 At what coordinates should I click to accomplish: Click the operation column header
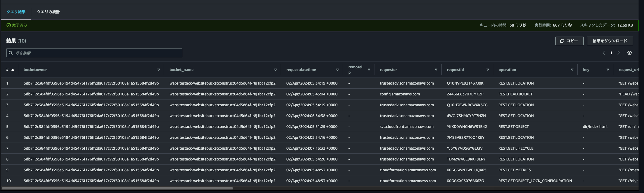click(x=507, y=70)
